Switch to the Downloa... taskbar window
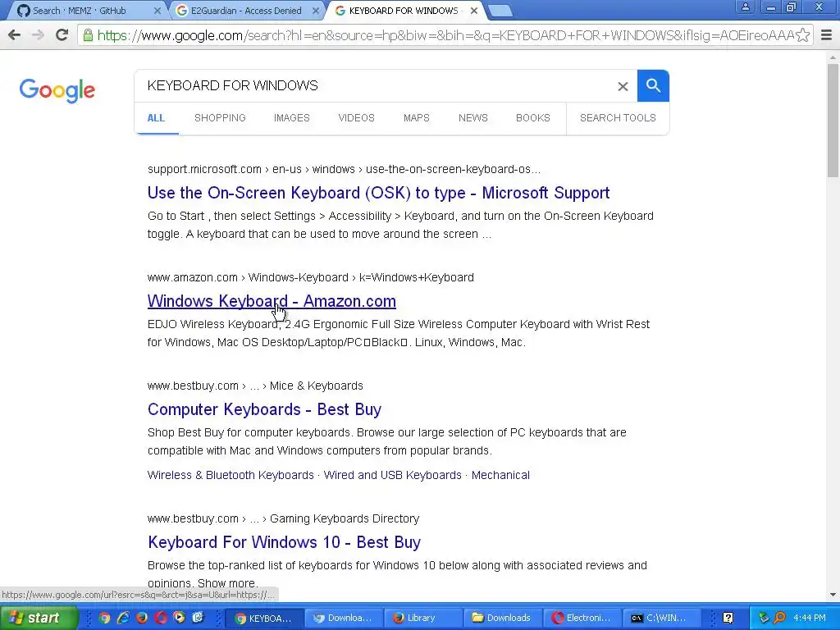Viewport: 840px width, 630px height. pos(344,618)
